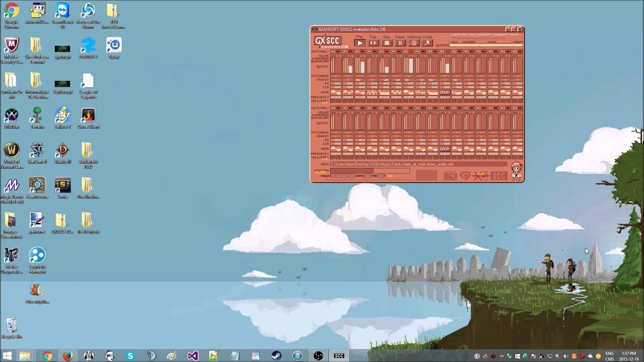
Task: Select the LogMeIn Hamachi desktop icon
Action: click(x=37, y=260)
